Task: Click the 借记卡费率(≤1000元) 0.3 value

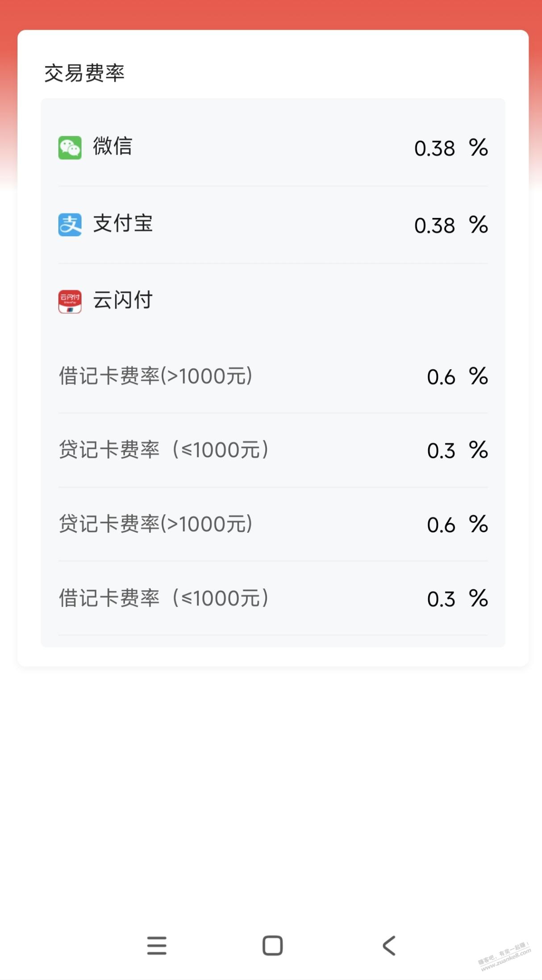Action: click(441, 599)
